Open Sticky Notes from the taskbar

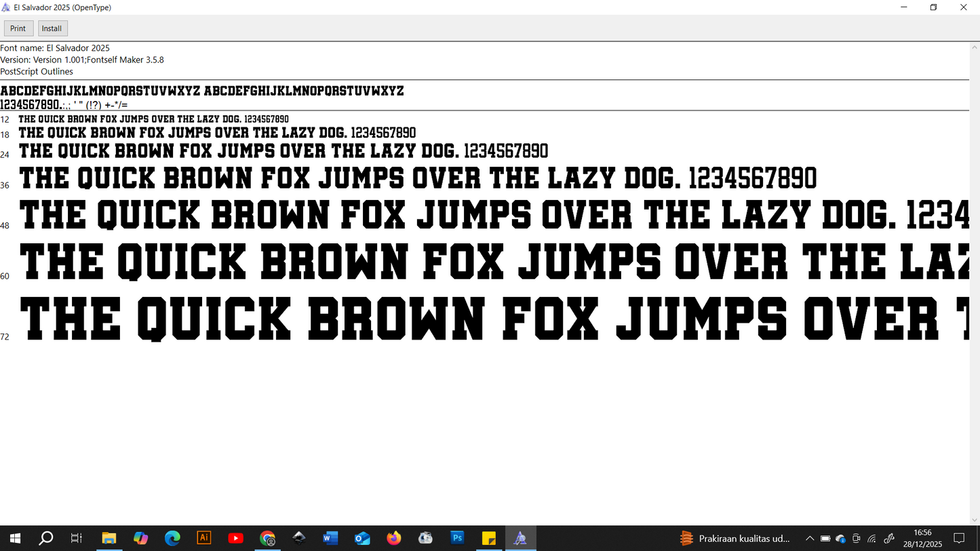pyautogui.click(x=489, y=538)
